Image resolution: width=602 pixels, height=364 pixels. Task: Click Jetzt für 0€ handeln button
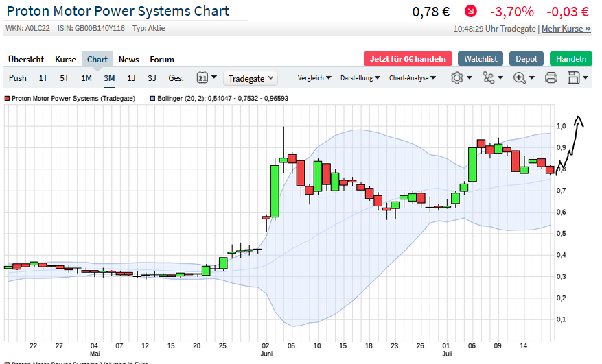click(408, 59)
